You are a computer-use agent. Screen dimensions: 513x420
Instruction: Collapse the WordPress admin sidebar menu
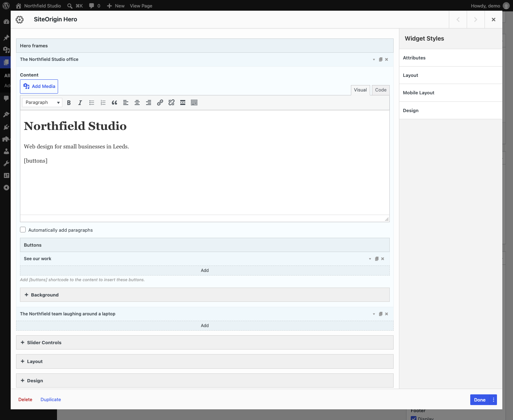[x=6, y=188]
